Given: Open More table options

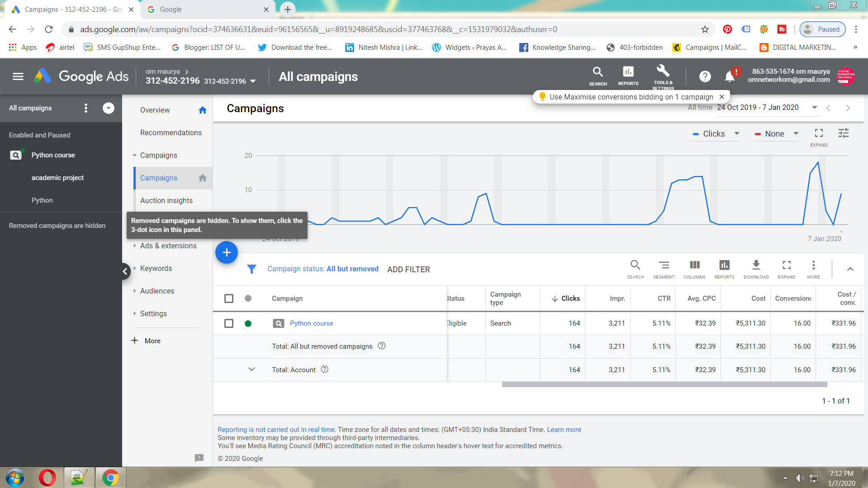Looking at the screenshot, I should pyautogui.click(x=813, y=269).
